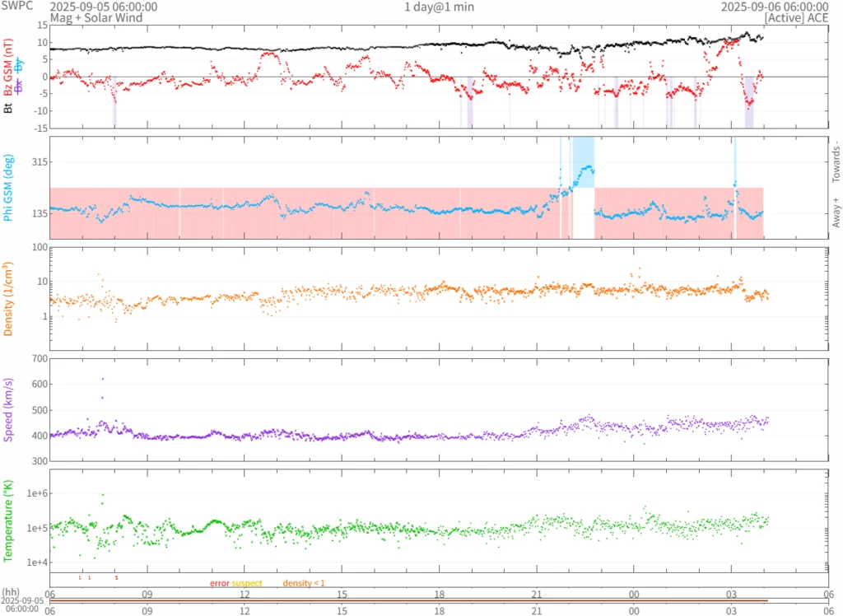Click the red 'error' legend label
The height and width of the screenshot is (616, 843).
[x=219, y=583]
